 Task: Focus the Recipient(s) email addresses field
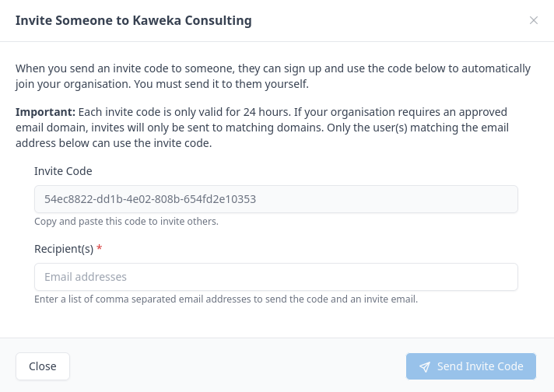[276, 277]
